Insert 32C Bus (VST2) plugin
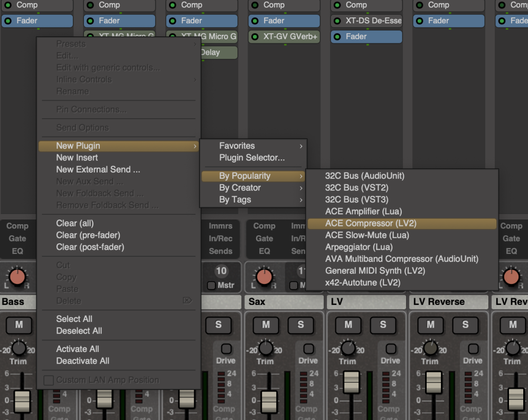This screenshot has width=528, height=420. (402, 187)
